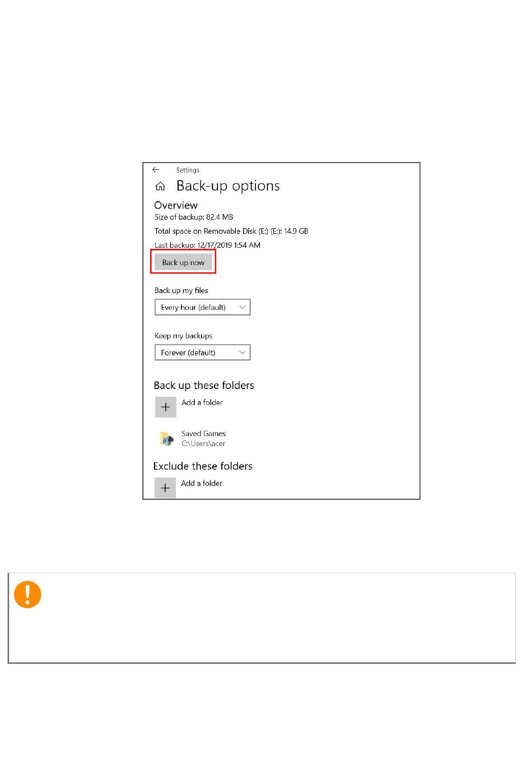
Task: Open the Forever (default) dropdown
Action: click(x=203, y=353)
